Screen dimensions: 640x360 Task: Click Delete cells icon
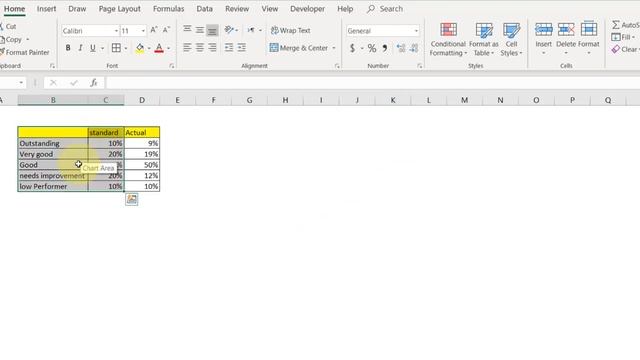(566, 30)
